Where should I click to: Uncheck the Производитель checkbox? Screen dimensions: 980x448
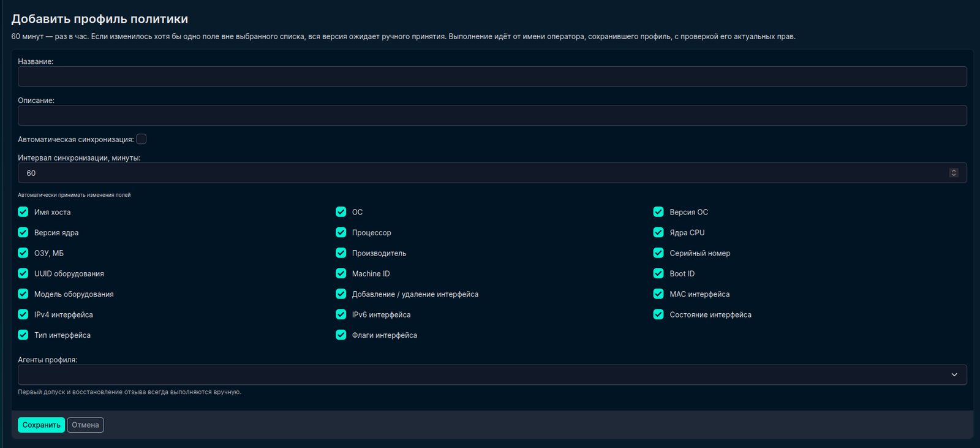[341, 253]
